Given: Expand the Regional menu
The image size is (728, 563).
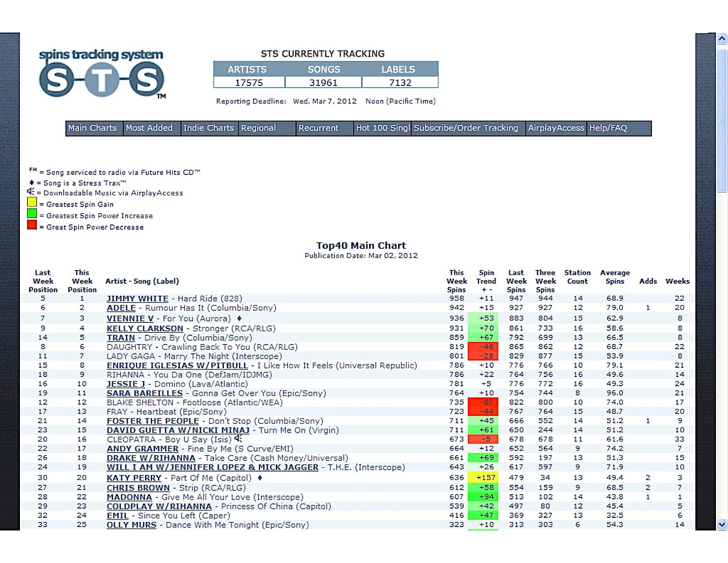Looking at the screenshot, I should pyautogui.click(x=258, y=128).
